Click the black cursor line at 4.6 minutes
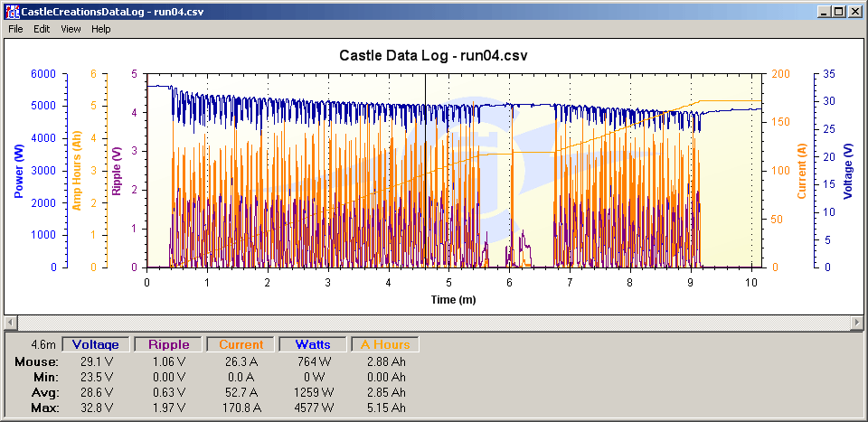Viewport: 868px width, 422px height. (425, 171)
